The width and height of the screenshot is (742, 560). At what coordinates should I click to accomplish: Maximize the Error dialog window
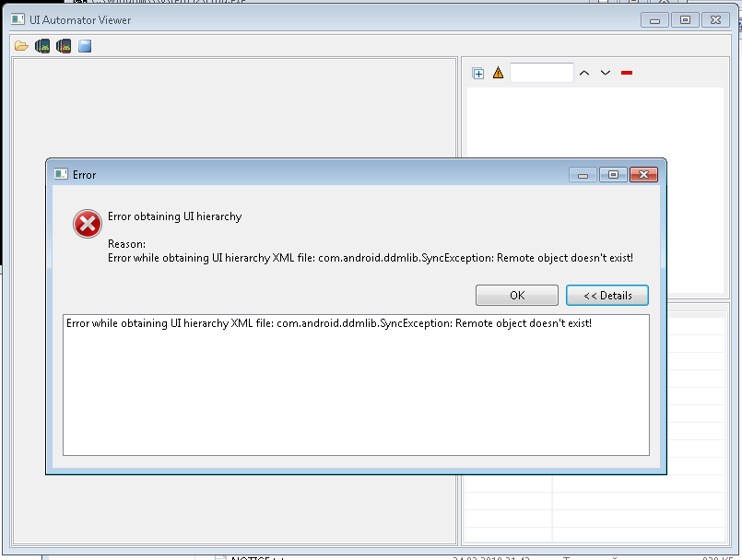pos(613,174)
